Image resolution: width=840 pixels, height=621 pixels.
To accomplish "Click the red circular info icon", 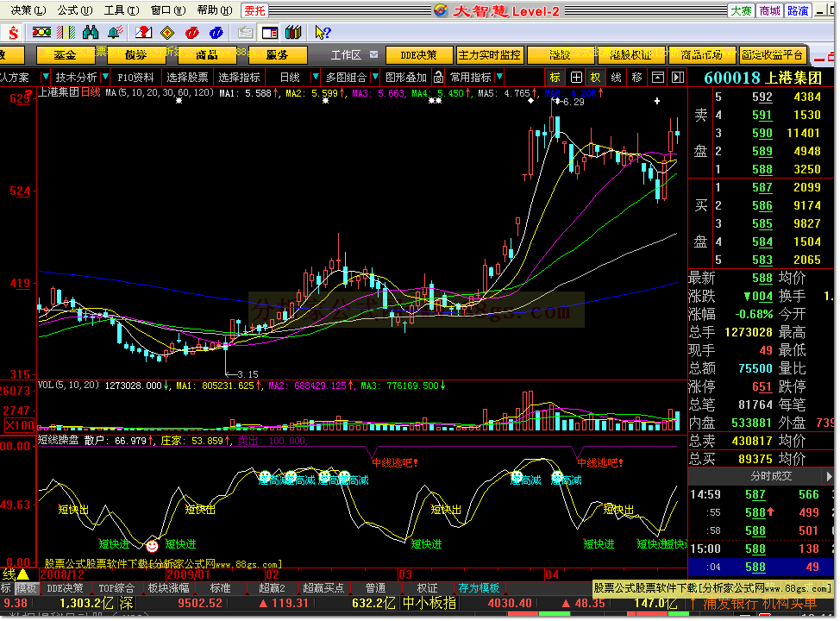I will click(191, 33).
